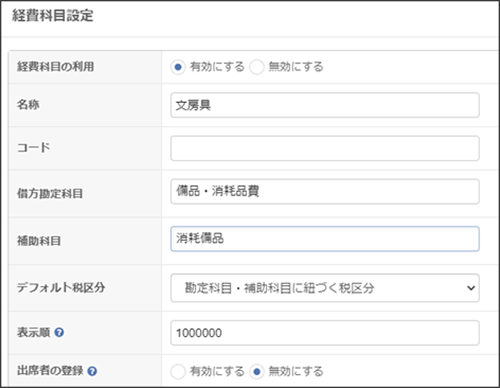Open help icon next to 出席者の登録
The image size is (500, 388).
tap(92, 371)
